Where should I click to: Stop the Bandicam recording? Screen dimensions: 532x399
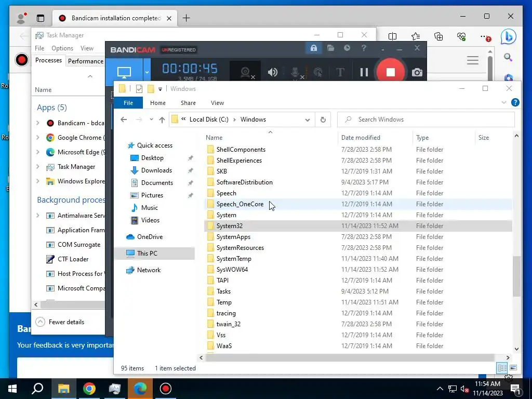tap(390, 72)
